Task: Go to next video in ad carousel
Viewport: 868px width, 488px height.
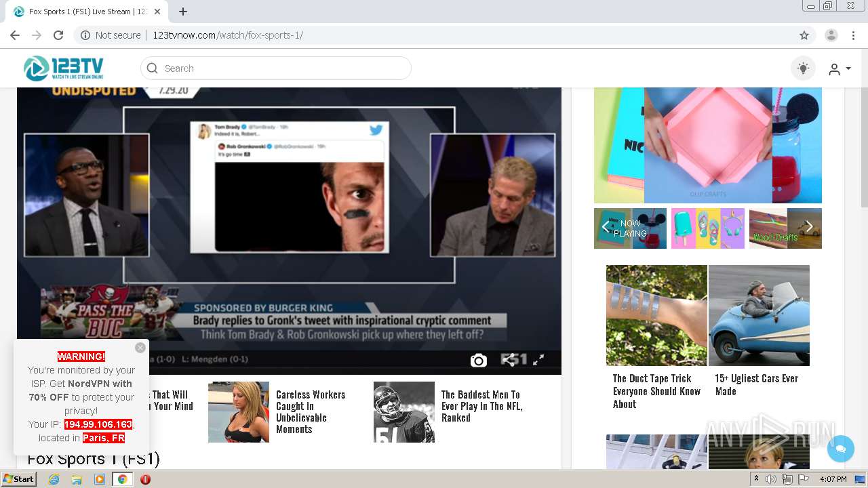Action: click(809, 227)
